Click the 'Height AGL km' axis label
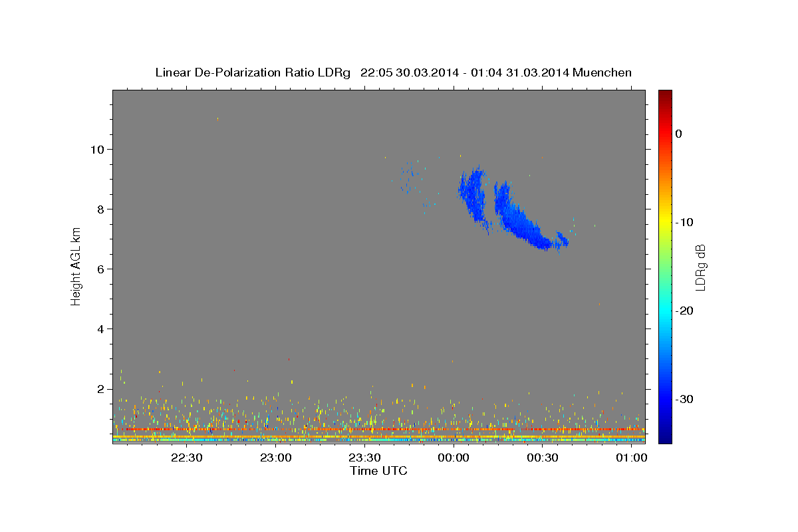The width and height of the screenshot is (798, 532). point(76,265)
